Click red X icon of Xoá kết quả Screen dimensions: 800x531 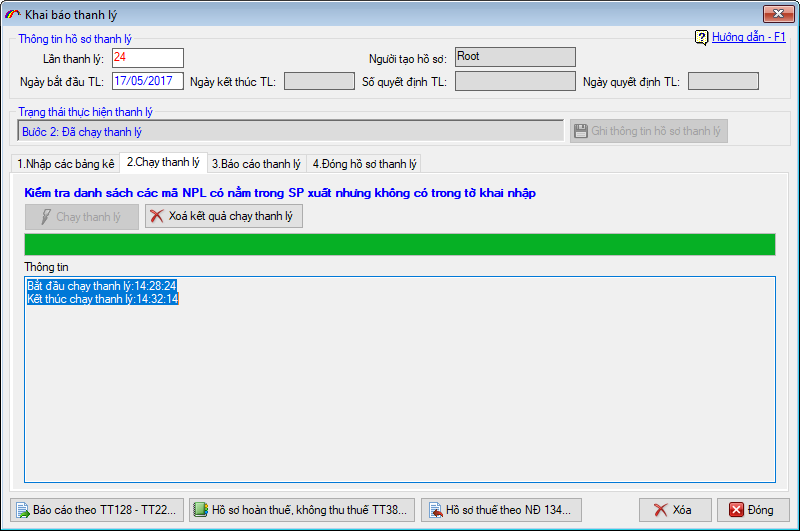157,216
